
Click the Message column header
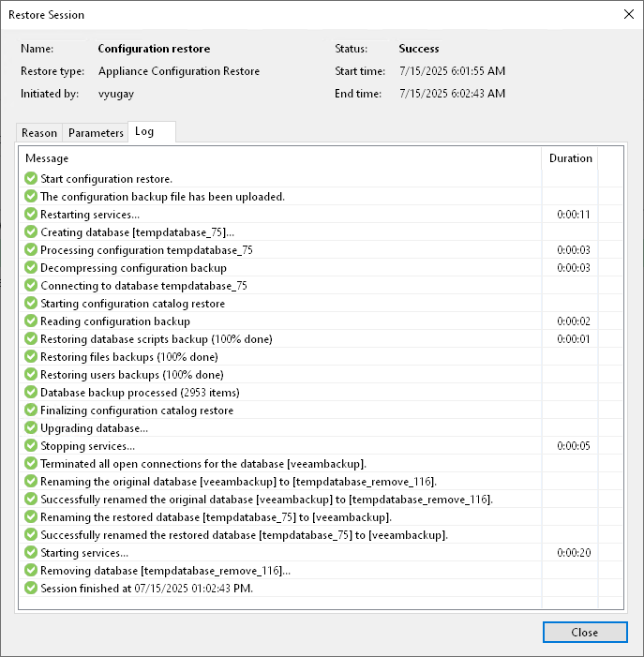click(x=280, y=158)
